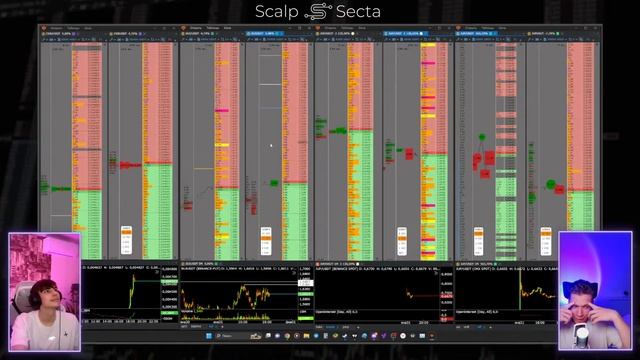
Task: Open the Windows Start menu
Action: click(209, 336)
